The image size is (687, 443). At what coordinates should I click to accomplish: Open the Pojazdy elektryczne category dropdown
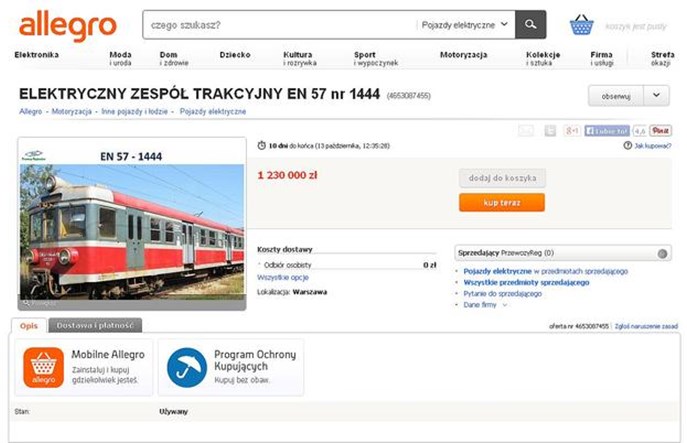pyautogui.click(x=465, y=24)
